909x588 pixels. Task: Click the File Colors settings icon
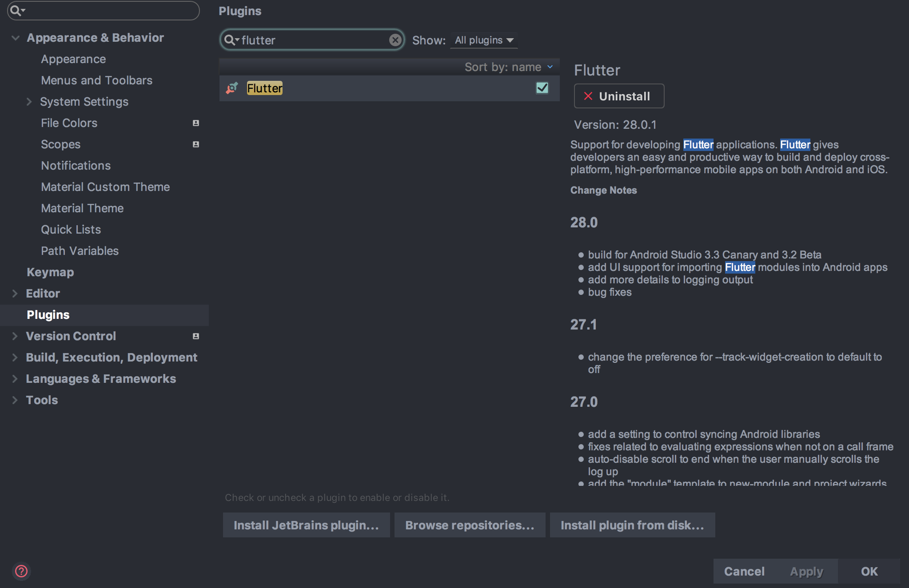195,123
